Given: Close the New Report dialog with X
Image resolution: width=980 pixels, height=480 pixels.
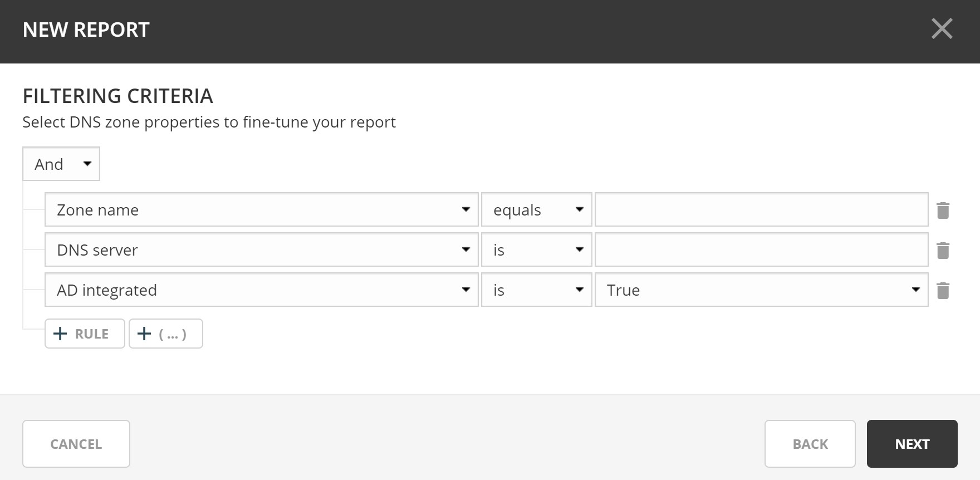Looking at the screenshot, I should (x=942, y=29).
